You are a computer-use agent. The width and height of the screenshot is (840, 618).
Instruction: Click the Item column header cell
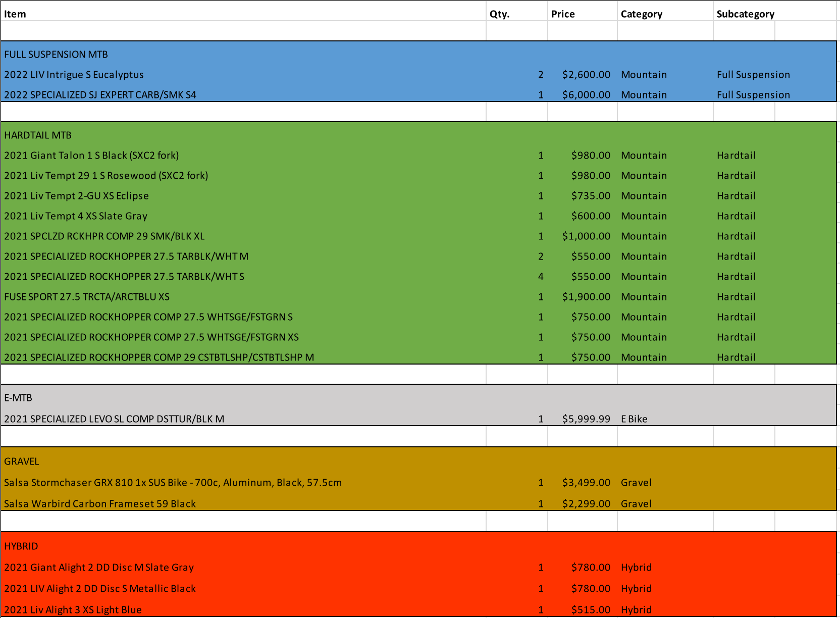click(15, 14)
